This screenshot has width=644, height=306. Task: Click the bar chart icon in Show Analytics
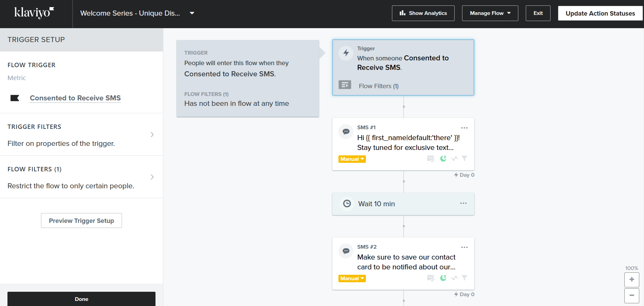402,13
